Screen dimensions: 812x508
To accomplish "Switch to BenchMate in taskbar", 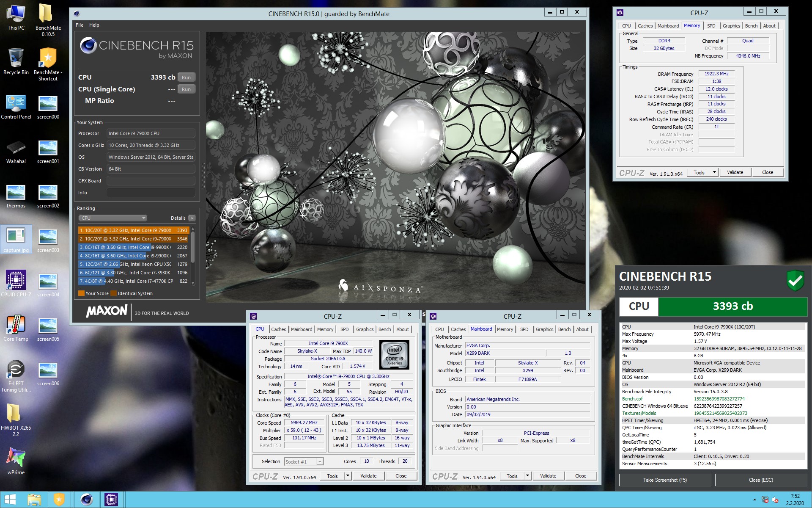I will point(59,500).
